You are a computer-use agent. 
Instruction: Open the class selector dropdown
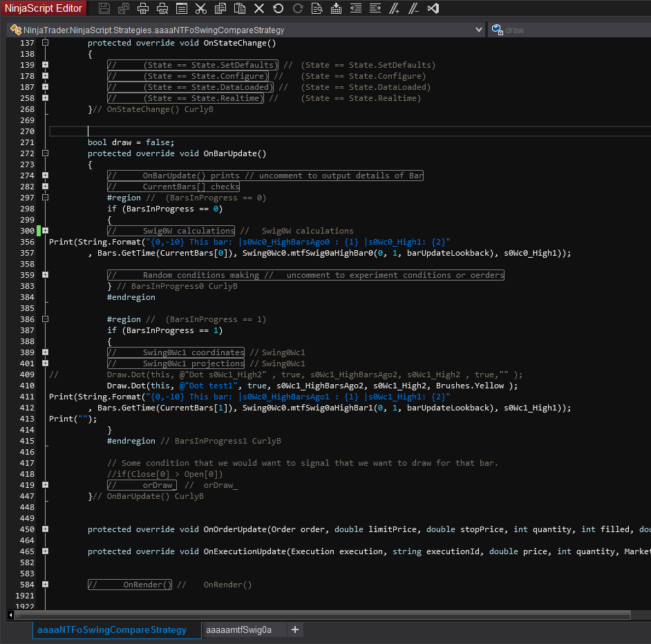(x=479, y=30)
